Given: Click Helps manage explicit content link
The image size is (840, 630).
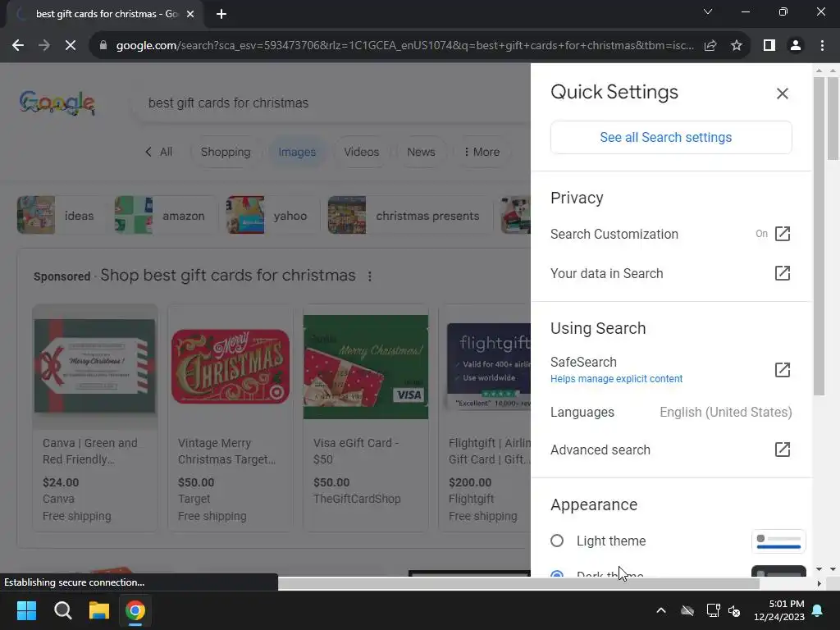Looking at the screenshot, I should pos(616,379).
